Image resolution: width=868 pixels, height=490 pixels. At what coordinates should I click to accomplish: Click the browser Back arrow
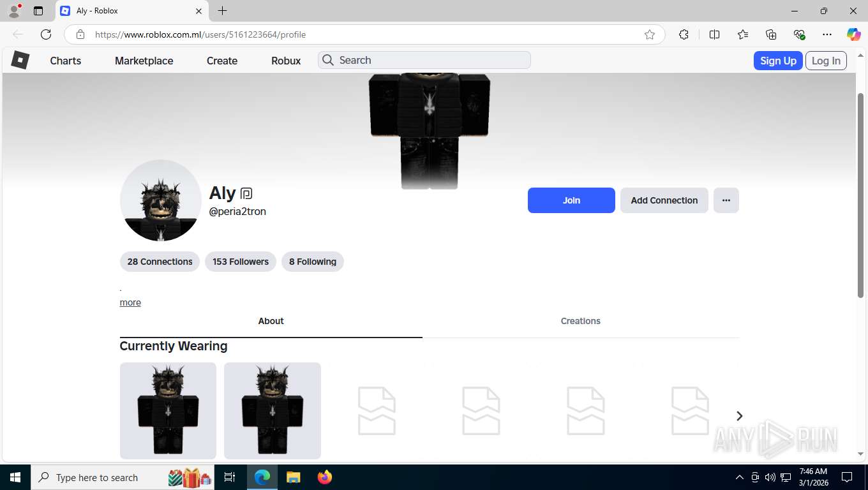coord(18,34)
